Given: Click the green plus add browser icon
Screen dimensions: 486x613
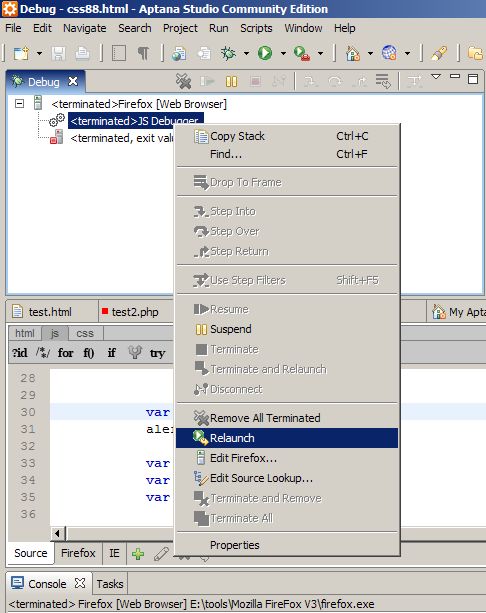Looking at the screenshot, I should (138, 554).
